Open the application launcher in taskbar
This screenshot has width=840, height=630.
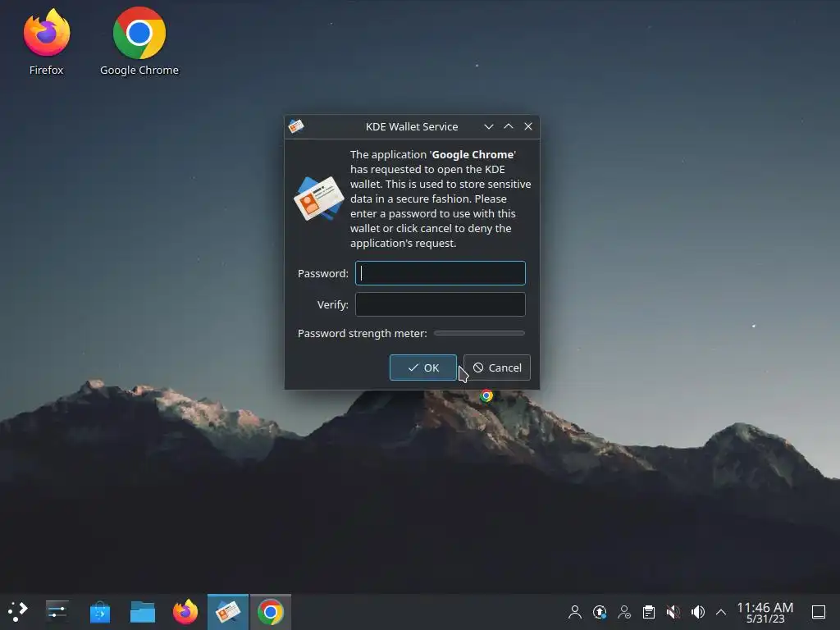[x=18, y=611]
